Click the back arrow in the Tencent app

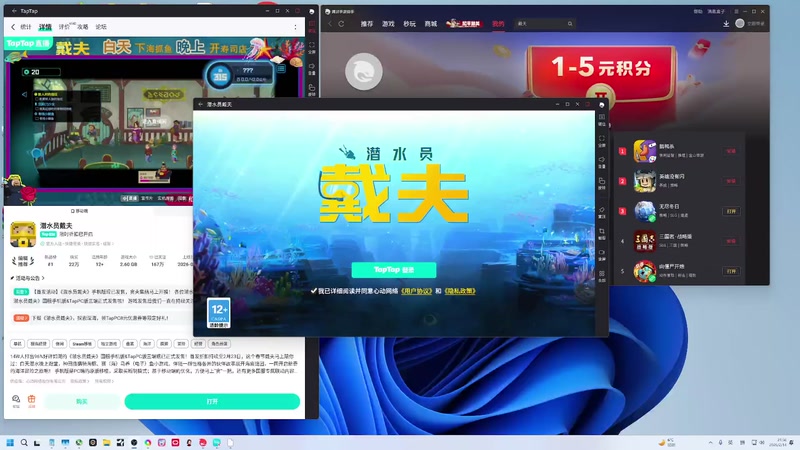[x=330, y=23]
